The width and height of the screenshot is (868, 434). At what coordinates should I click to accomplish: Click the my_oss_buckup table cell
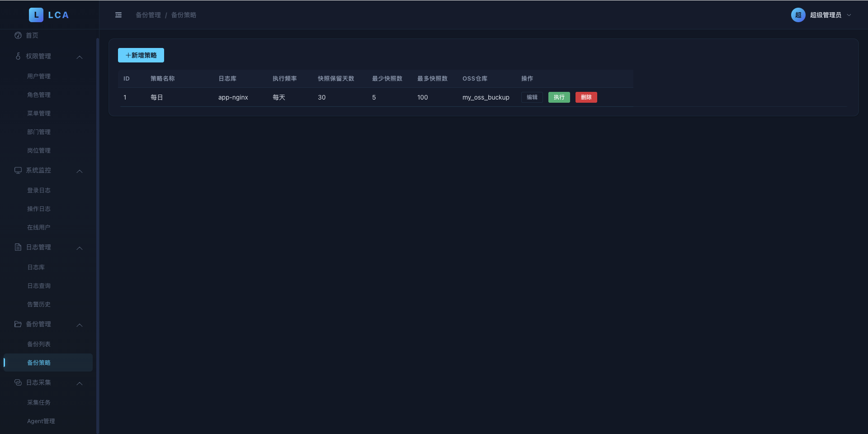tap(486, 97)
